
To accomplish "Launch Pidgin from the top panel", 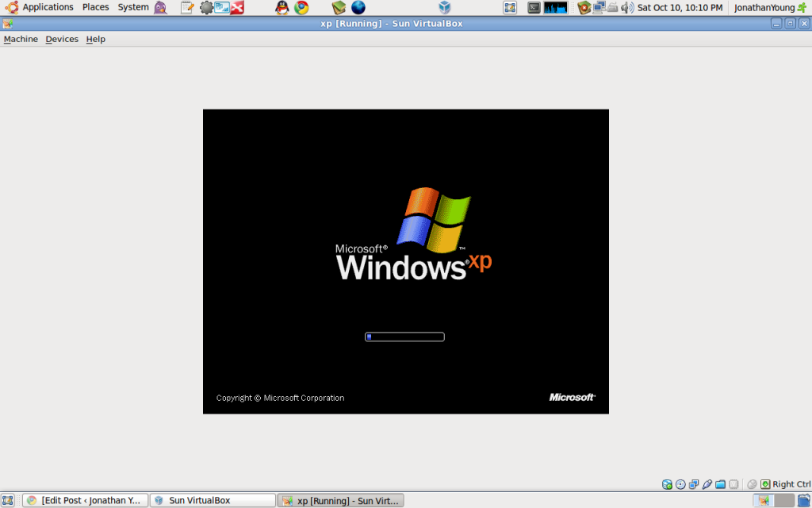I will pos(160,7).
